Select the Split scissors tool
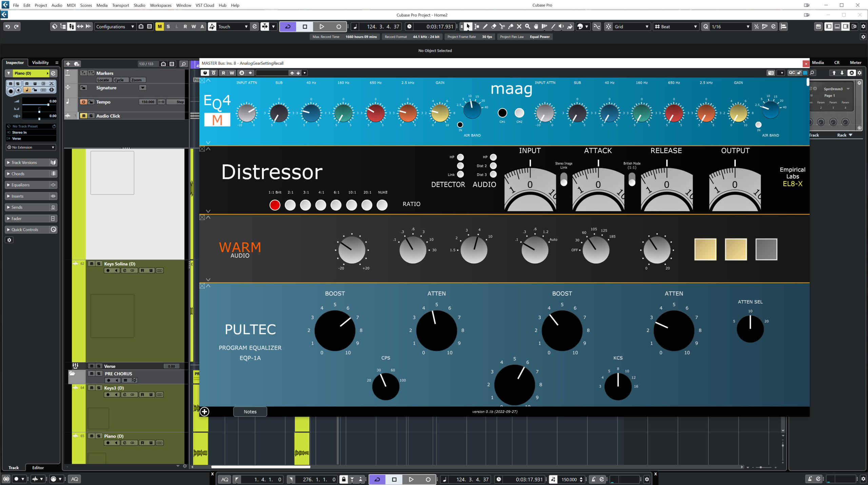Screen dimensions: 868x485 [x=502, y=26]
